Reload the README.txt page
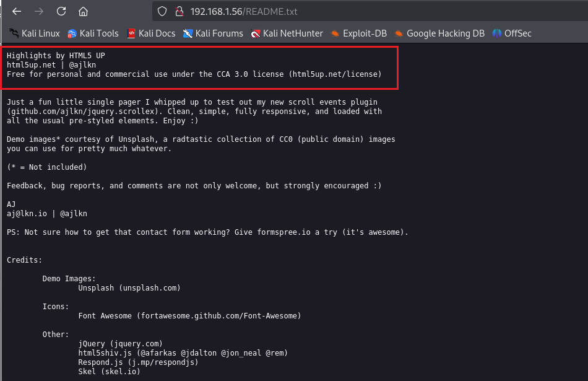 pyautogui.click(x=61, y=12)
